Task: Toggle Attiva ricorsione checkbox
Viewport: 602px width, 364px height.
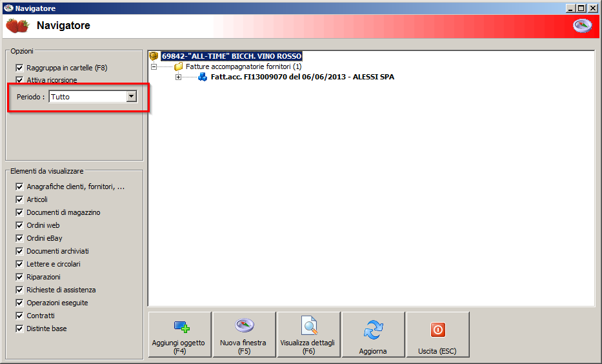Action: [19, 80]
